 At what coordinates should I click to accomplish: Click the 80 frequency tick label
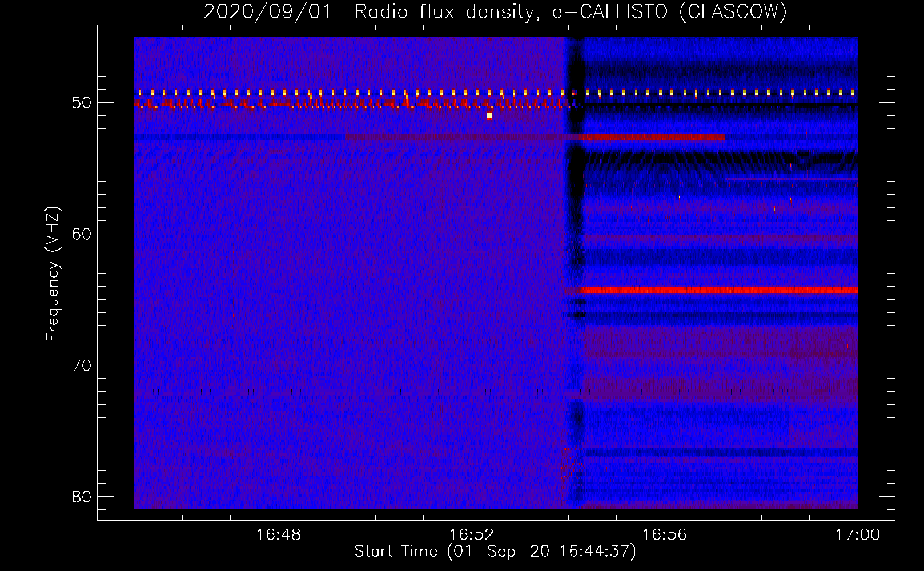coord(82,497)
